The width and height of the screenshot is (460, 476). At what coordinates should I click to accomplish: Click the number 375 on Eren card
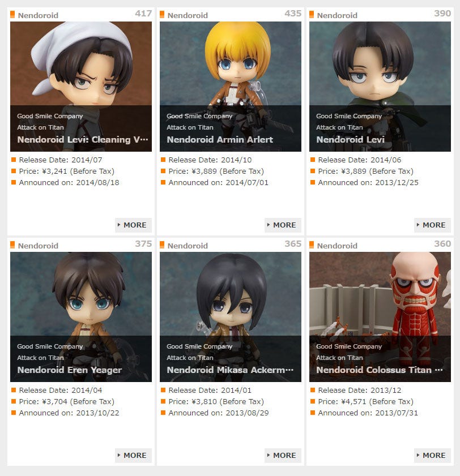coord(143,244)
